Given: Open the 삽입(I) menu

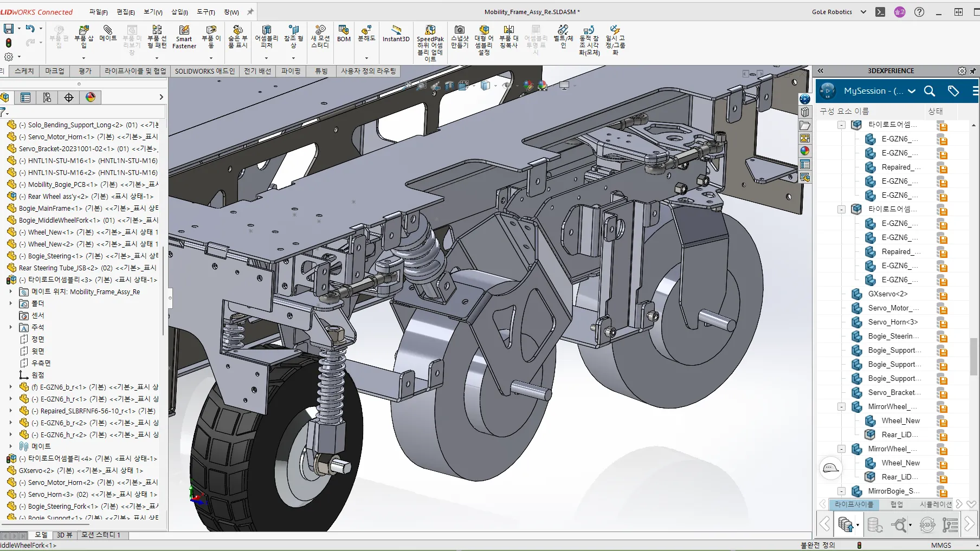Looking at the screenshot, I should pos(179,11).
